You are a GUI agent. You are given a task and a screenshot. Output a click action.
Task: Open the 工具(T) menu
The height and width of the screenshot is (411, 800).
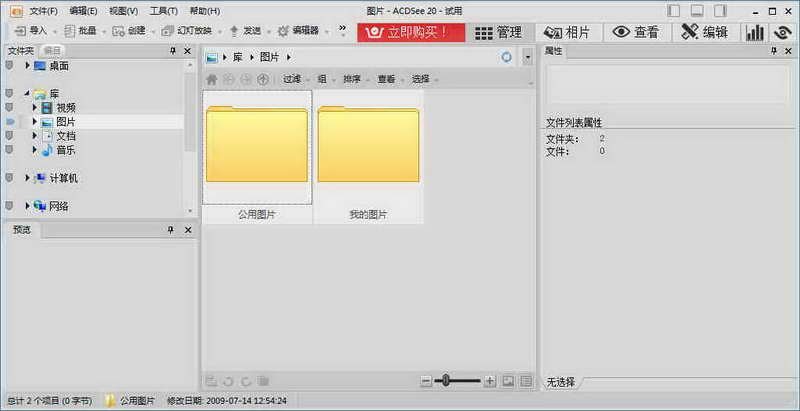tap(163, 10)
